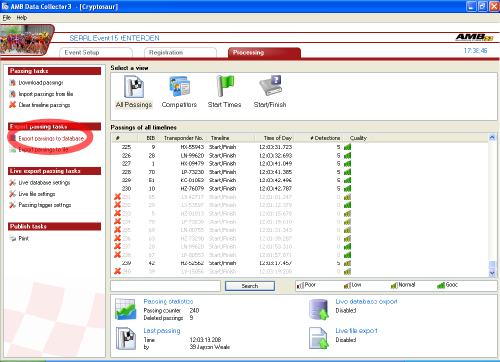Click Live database settings task
The image size is (500, 362).
[x=44, y=183]
